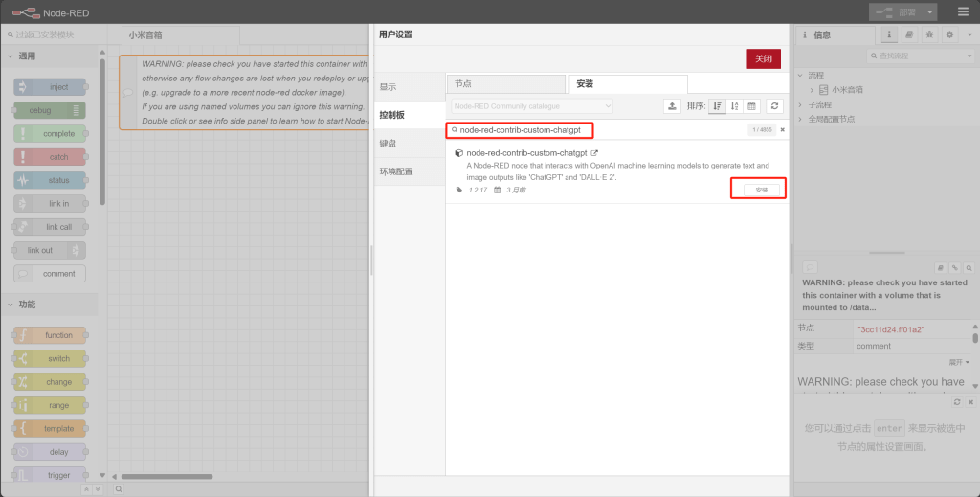Select the range node in palette
Screen dimensions: 980x497
(x=50, y=405)
